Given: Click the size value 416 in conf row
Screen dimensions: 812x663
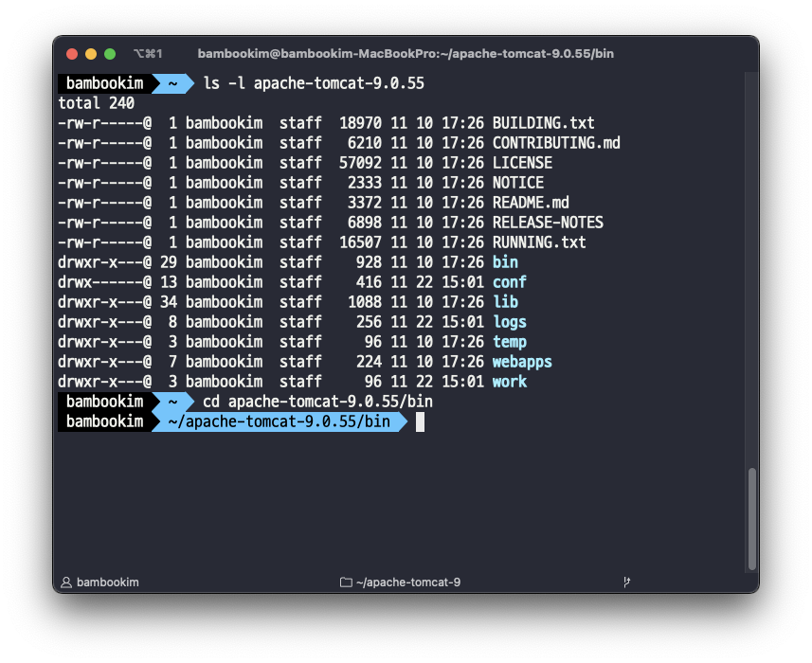Looking at the screenshot, I should click(369, 282).
